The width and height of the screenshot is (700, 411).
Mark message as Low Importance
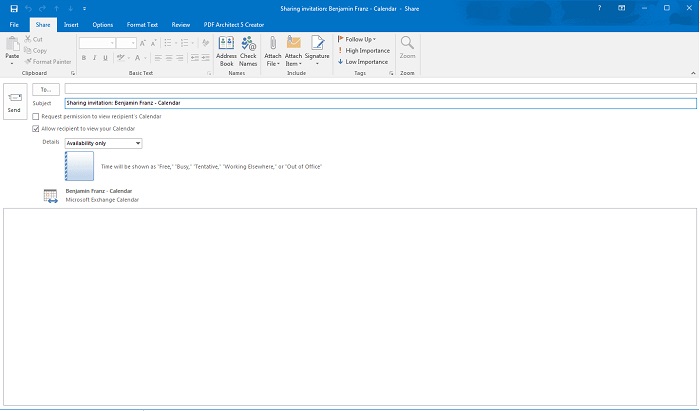(363, 62)
